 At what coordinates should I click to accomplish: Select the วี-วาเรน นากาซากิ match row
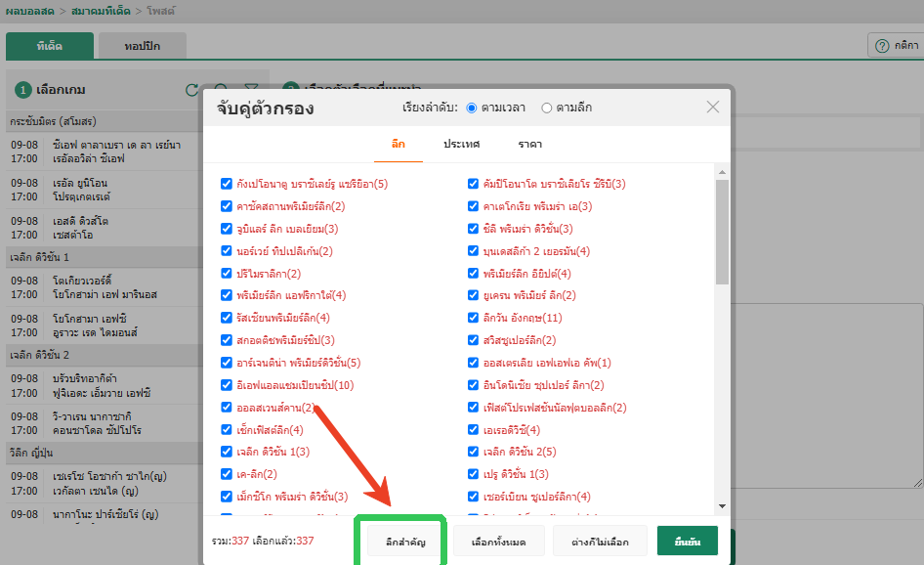105,423
